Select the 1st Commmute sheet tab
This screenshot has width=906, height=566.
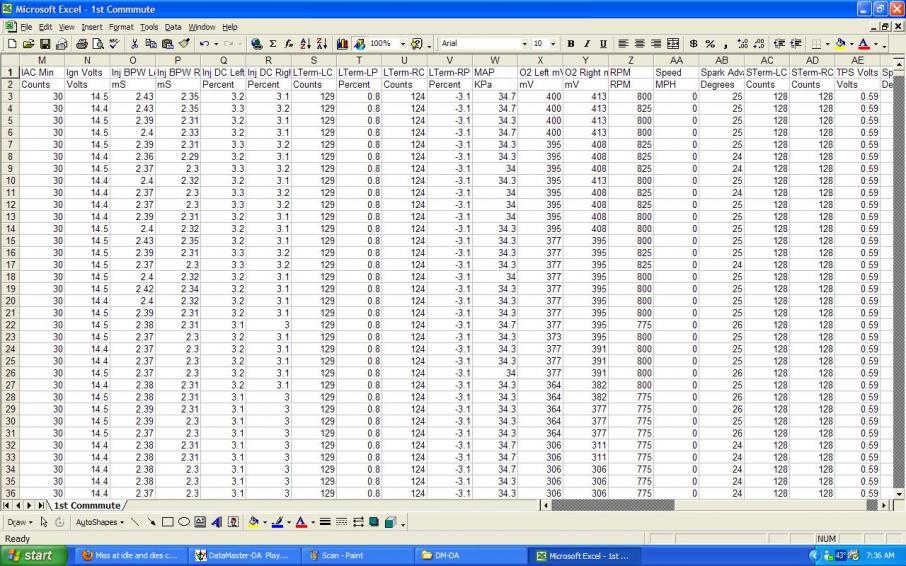(x=87, y=505)
